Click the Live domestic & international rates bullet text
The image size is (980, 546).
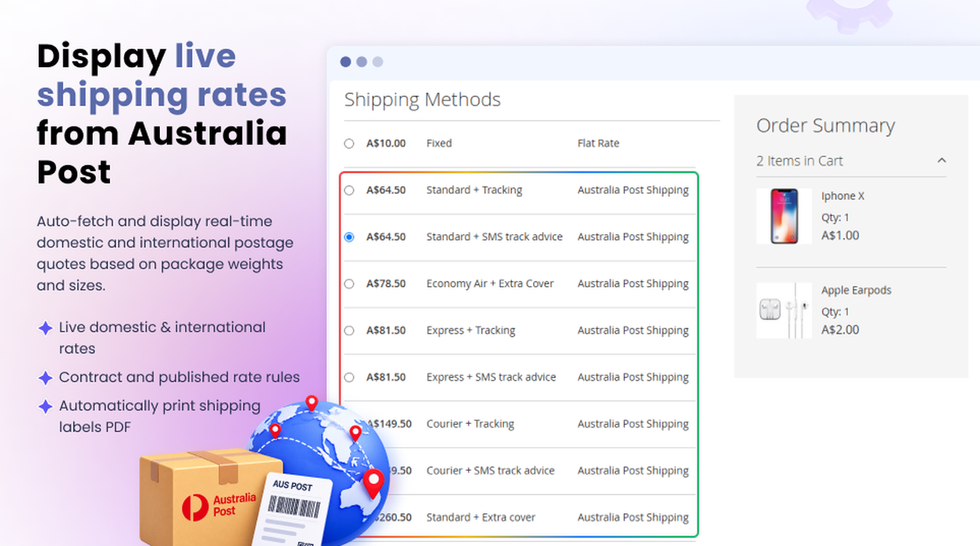(x=162, y=338)
